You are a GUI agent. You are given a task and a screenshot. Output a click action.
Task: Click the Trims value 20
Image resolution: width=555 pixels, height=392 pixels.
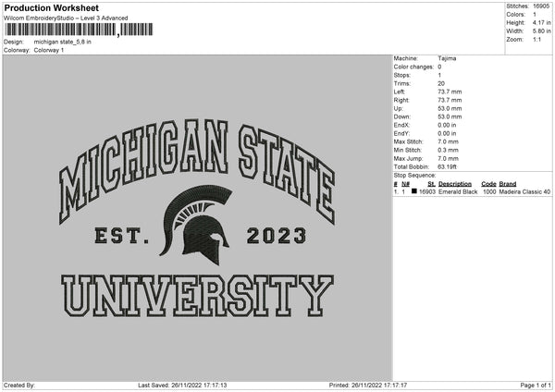click(x=441, y=84)
